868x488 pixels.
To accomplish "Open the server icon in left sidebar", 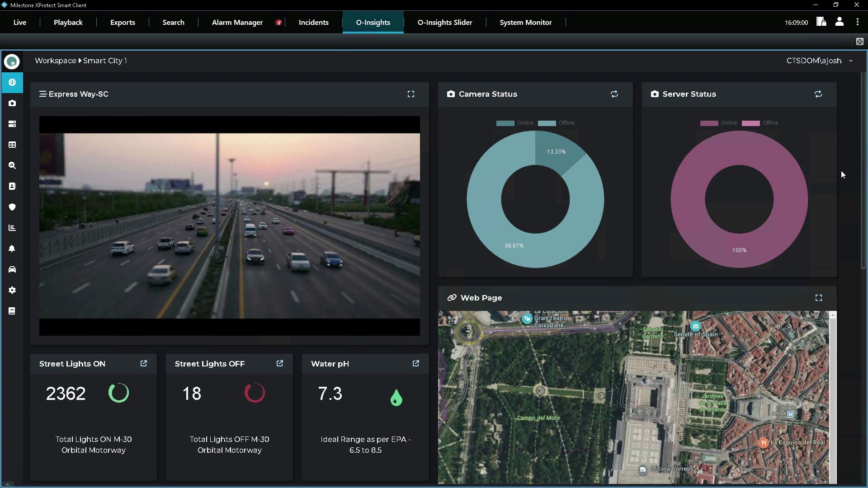I will pyautogui.click(x=12, y=124).
